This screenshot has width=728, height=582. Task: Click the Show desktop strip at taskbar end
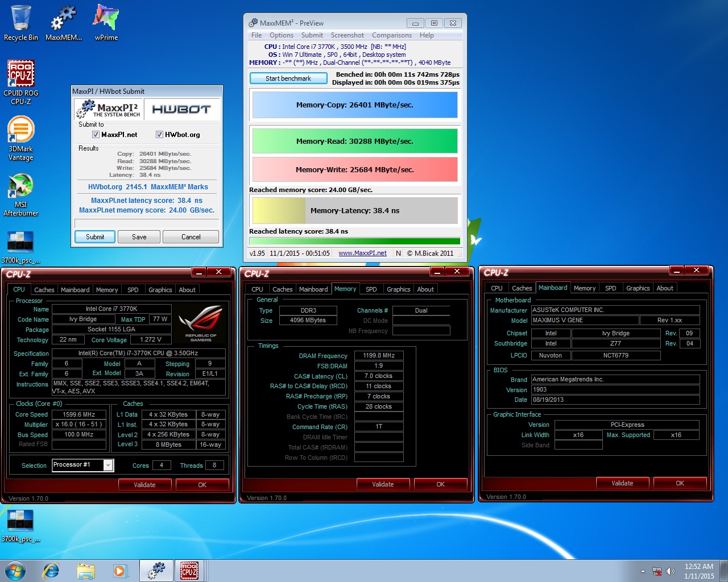[724, 571]
